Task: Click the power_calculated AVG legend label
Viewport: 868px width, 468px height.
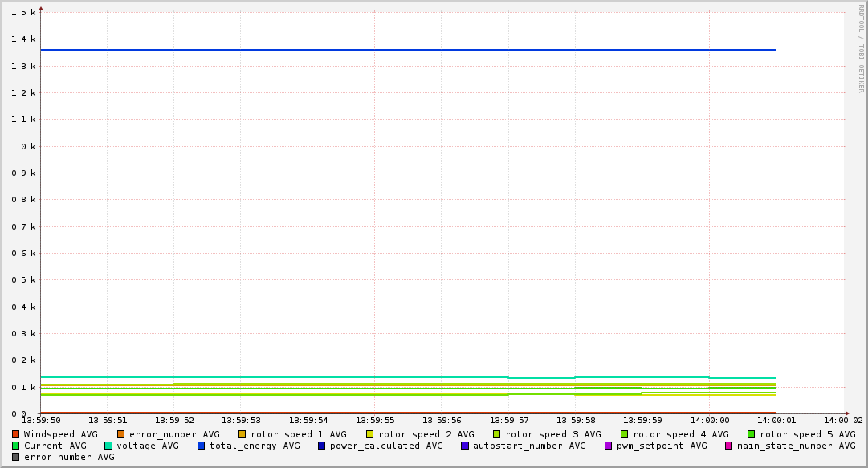Action: click(x=386, y=446)
